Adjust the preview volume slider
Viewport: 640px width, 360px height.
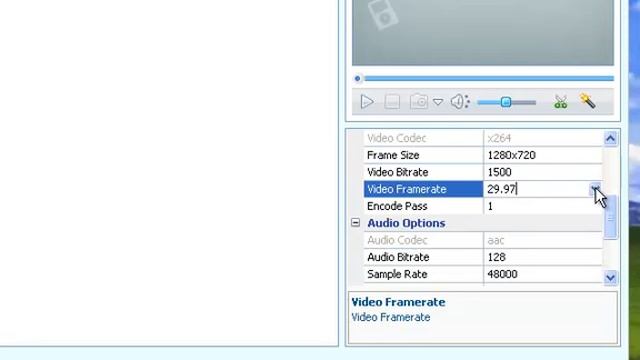pos(506,102)
